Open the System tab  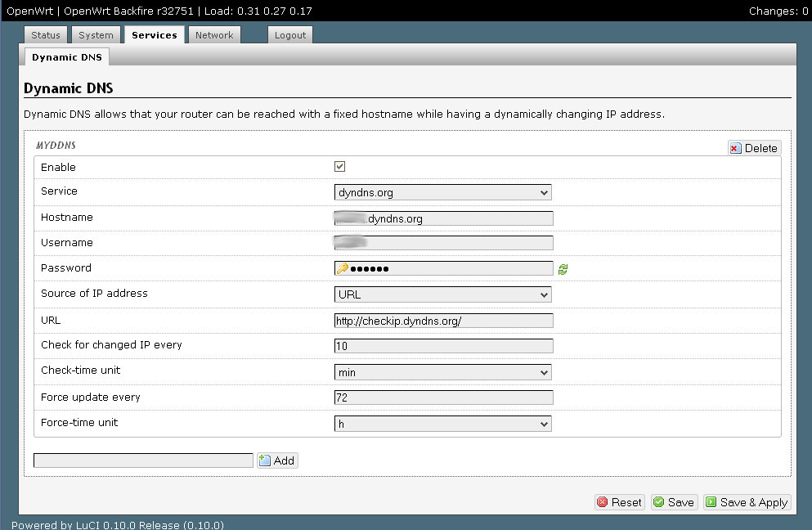tap(96, 35)
